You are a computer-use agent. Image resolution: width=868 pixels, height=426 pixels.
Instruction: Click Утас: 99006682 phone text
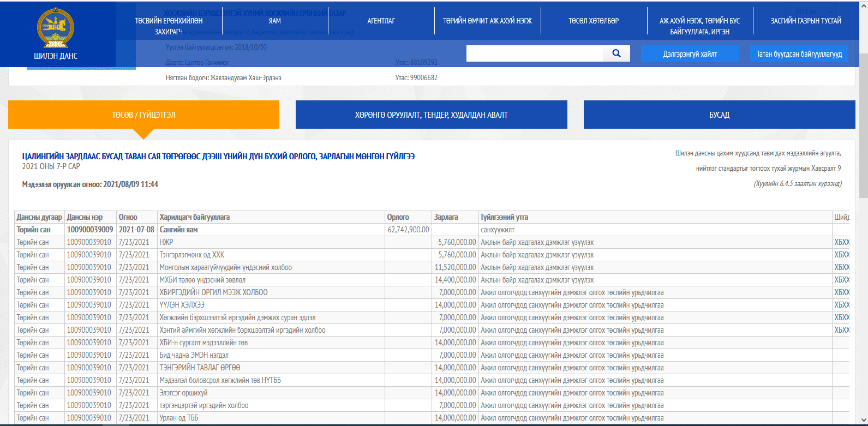(x=416, y=77)
